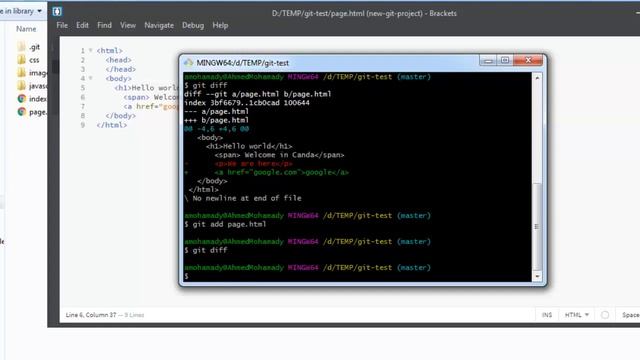
Task: Open the Edit menu in Brackets
Action: click(x=82, y=25)
